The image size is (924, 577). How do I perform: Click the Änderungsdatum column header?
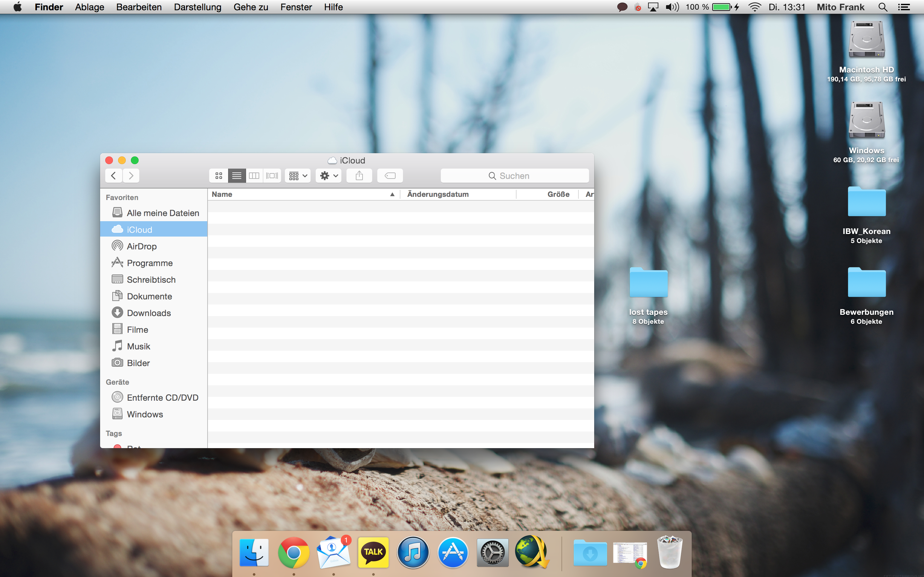[438, 194]
